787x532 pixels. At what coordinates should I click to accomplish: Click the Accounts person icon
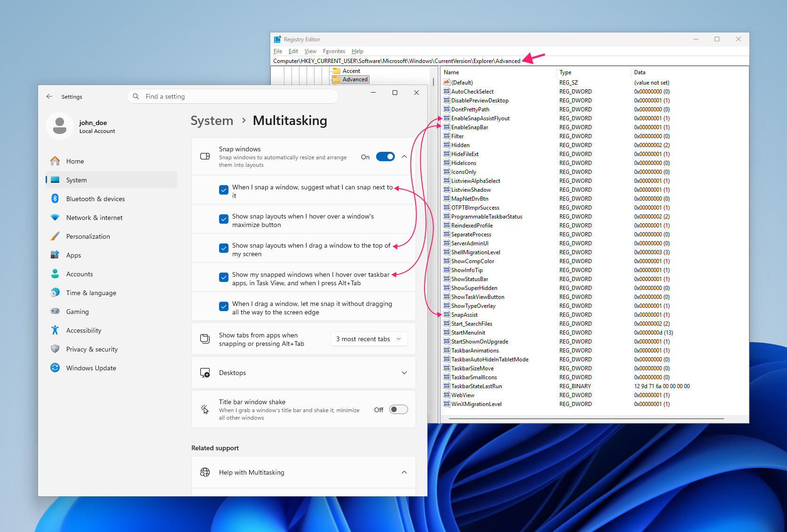[55, 274]
